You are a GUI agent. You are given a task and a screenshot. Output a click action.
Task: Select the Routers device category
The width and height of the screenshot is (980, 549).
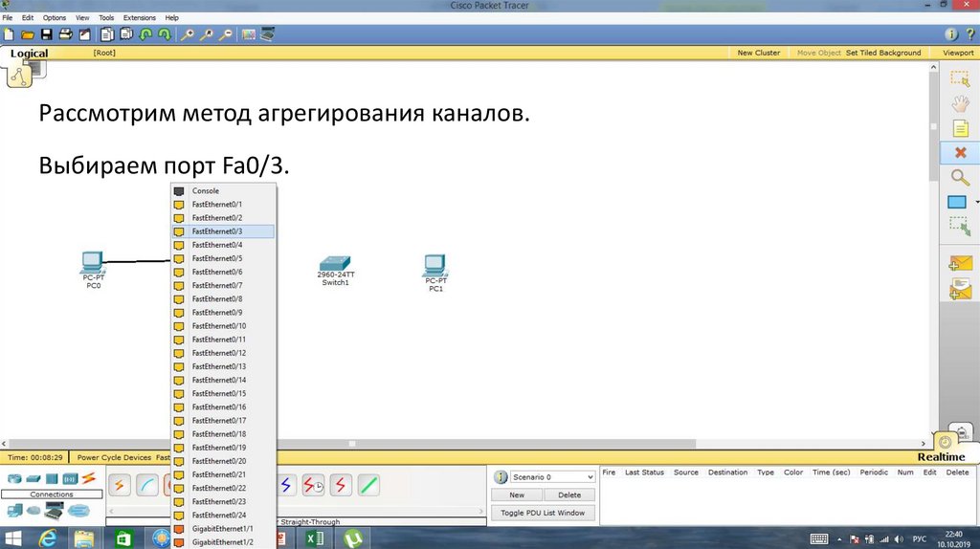tap(14, 479)
